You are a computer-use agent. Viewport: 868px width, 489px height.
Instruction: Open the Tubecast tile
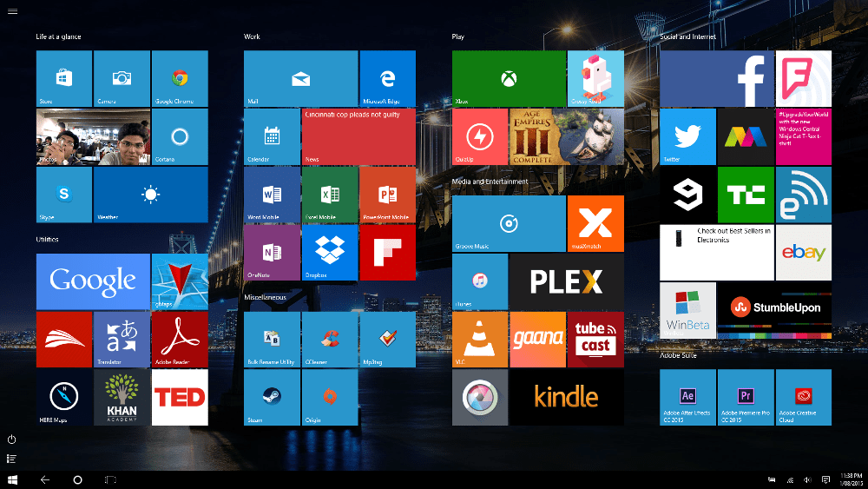pos(595,340)
